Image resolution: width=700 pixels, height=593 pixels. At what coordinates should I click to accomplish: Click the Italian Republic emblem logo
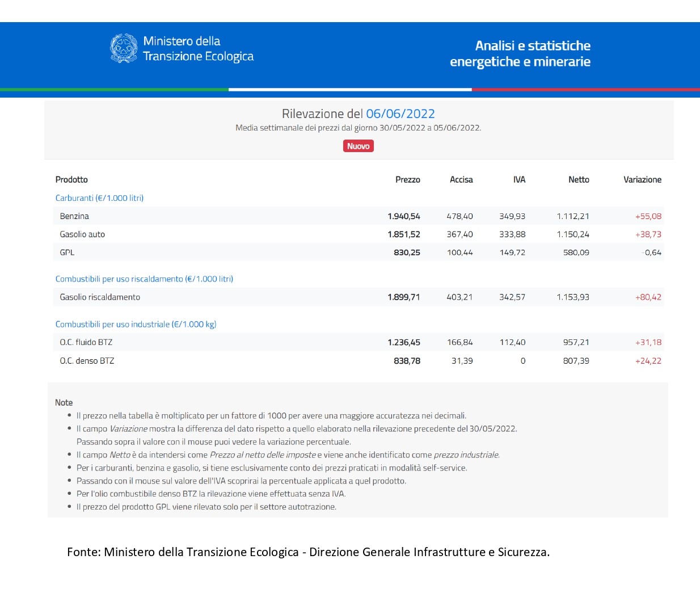click(x=124, y=48)
